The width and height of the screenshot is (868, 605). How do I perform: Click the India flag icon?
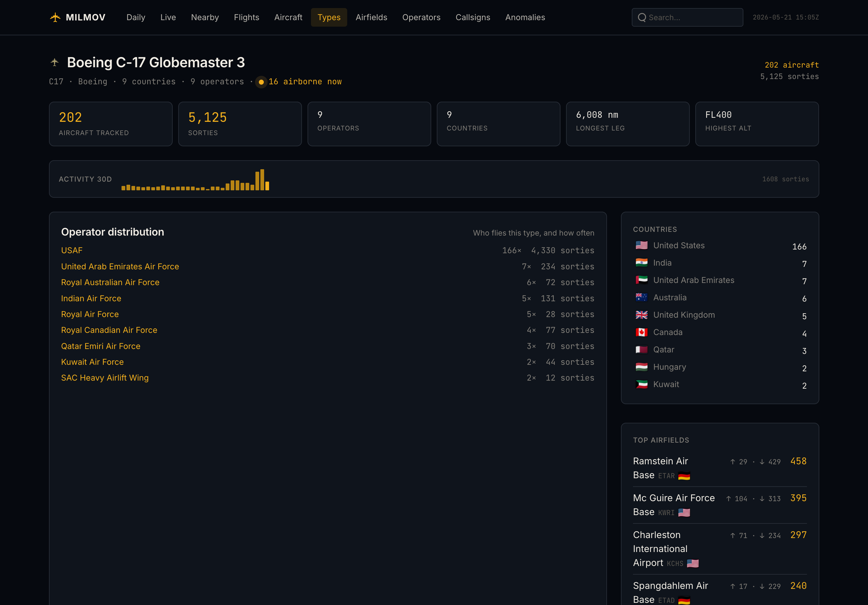click(x=642, y=263)
